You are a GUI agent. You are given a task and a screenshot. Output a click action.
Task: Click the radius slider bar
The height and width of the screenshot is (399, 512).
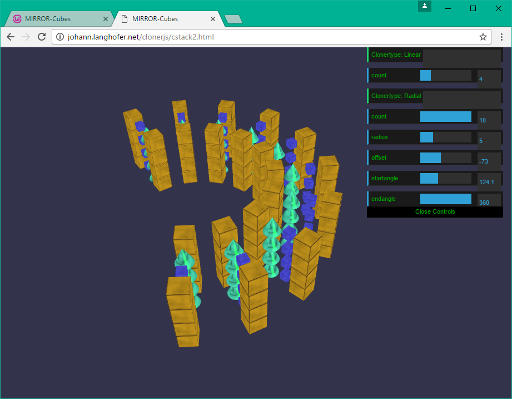click(446, 137)
